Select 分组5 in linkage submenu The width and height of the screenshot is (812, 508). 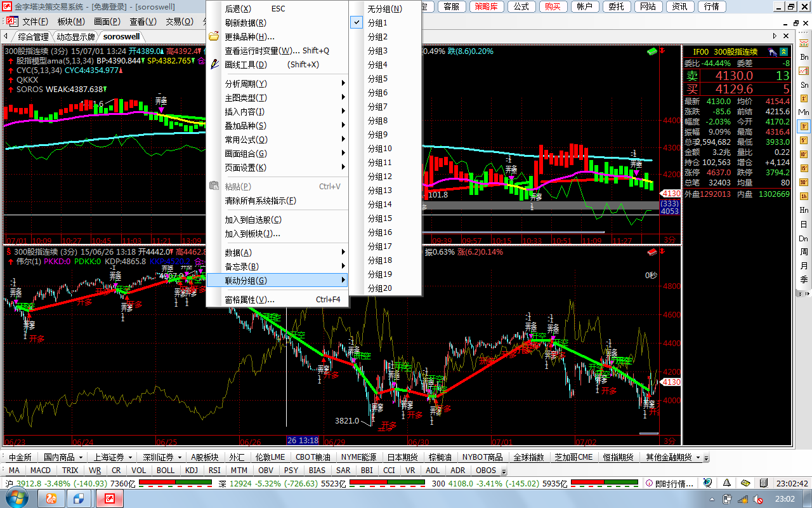(385, 79)
